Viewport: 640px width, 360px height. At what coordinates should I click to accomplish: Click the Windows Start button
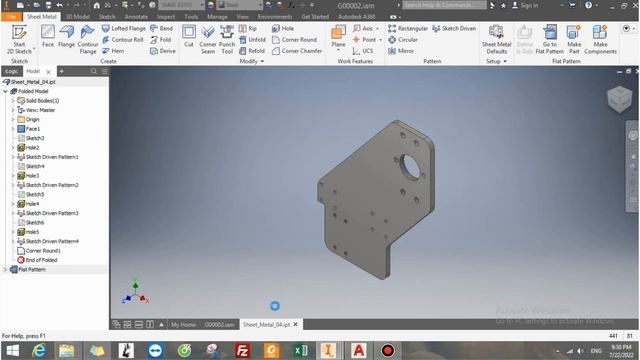(x=12, y=351)
